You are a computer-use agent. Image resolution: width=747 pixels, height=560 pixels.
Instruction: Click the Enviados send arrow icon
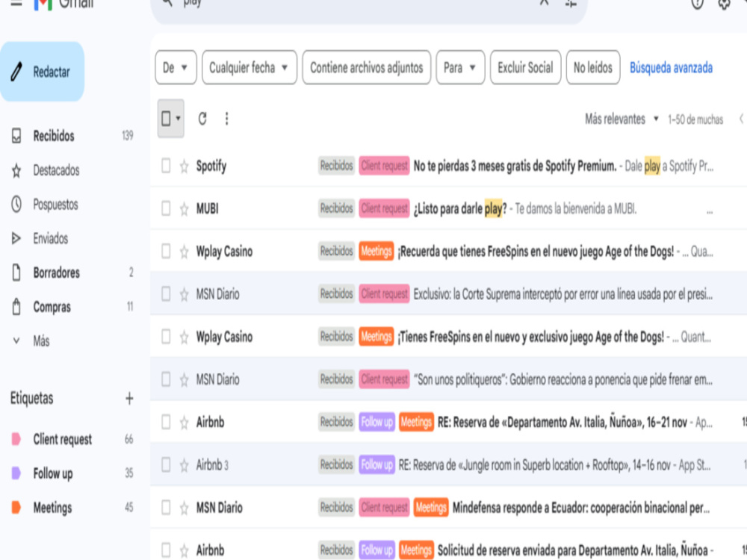[x=16, y=238]
